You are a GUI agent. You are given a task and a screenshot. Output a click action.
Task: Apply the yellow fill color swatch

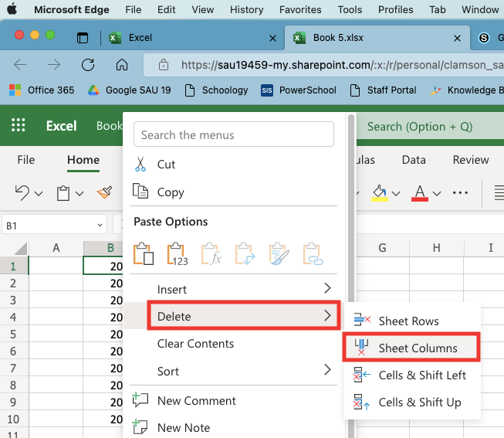coord(379,193)
